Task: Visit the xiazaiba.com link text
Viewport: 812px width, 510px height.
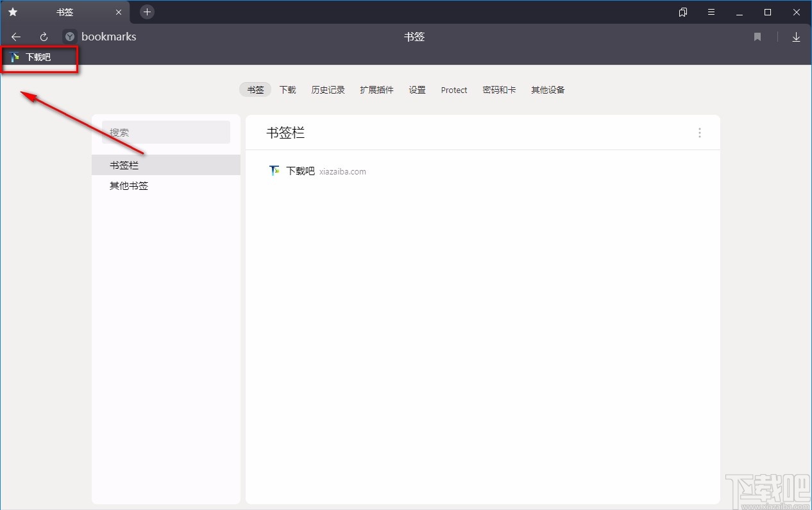Action: pyautogui.click(x=343, y=171)
